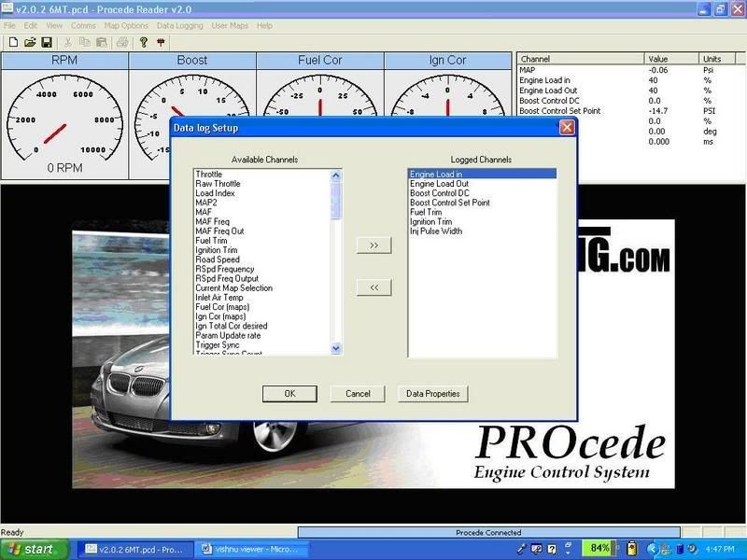Select Inlet Air Temp in Available Channels
Screen dimensions: 747x560
[x=218, y=298]
